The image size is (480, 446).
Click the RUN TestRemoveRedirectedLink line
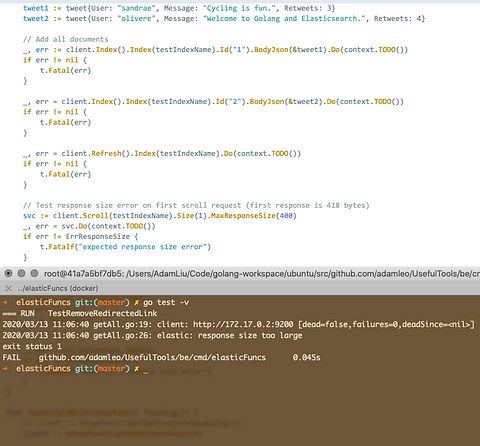coord(80,313)
